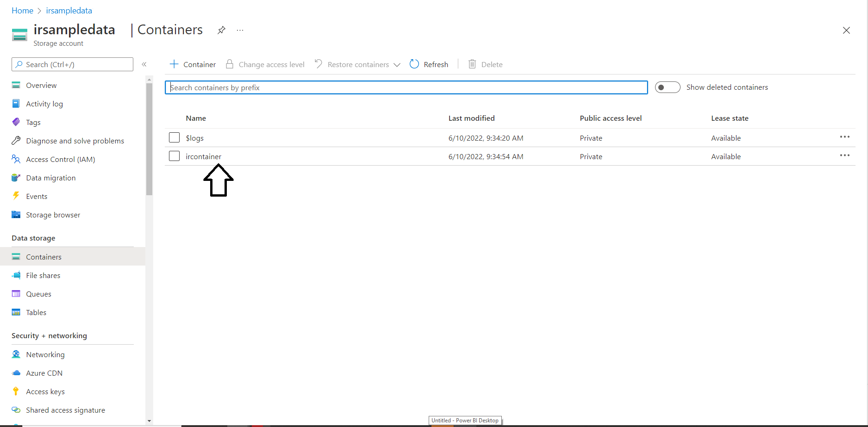Click the Diagnose and solve problems wrench icon
This screenshot has width=868, height=427.
pyautogui.click(x=16, y=141)
